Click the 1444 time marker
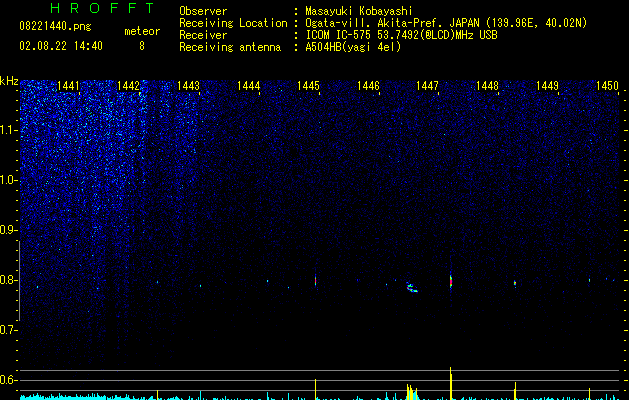The height and width of the screenshot is (400, 629). [248, 86]
